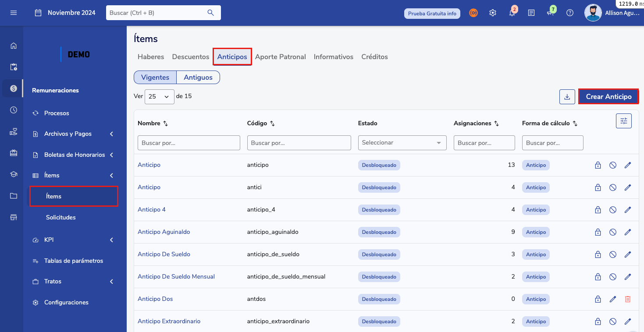Click the Crear Anticipo button
644x332 pixels.
(608, 97)
